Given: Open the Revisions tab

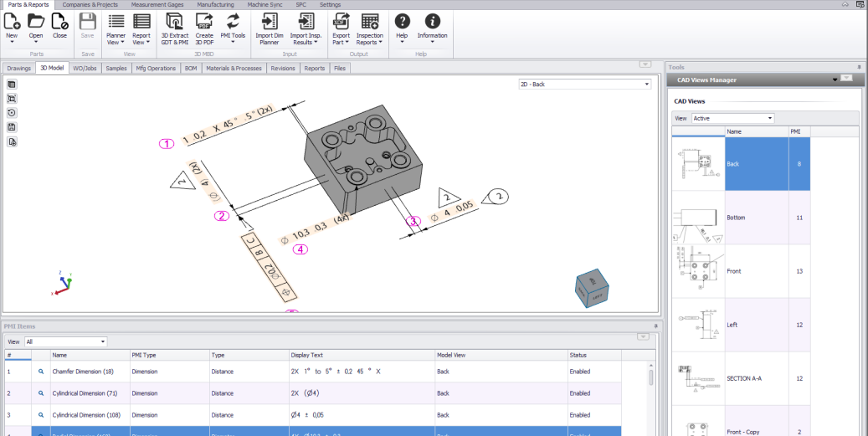Looking at the screenshot, I should pos(283,68).
